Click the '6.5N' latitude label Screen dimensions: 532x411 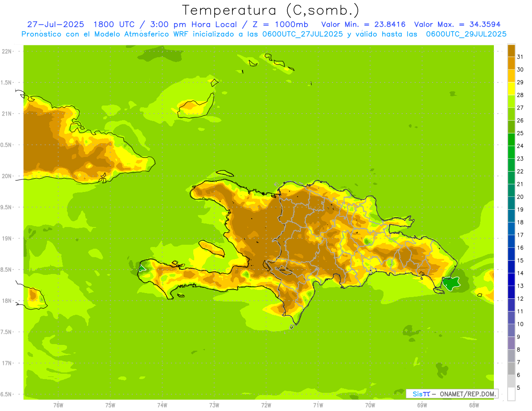pyautogui.click(x=7, y=394)
